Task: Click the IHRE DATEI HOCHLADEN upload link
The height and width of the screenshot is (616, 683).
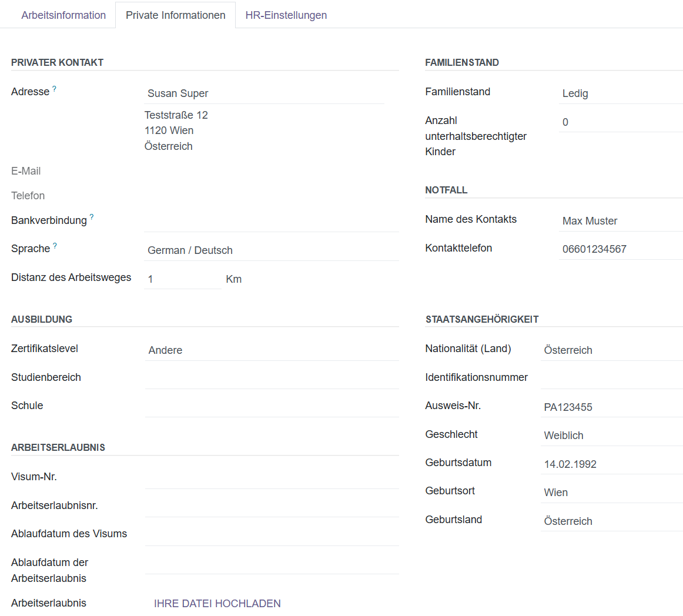Action: (217, 603)
